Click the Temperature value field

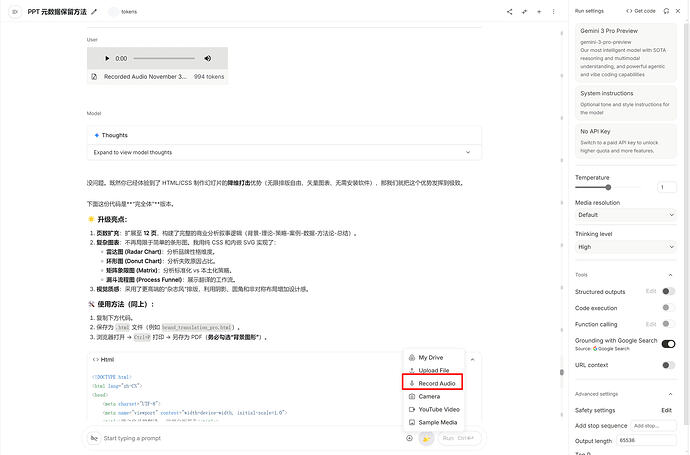point(667,187)
